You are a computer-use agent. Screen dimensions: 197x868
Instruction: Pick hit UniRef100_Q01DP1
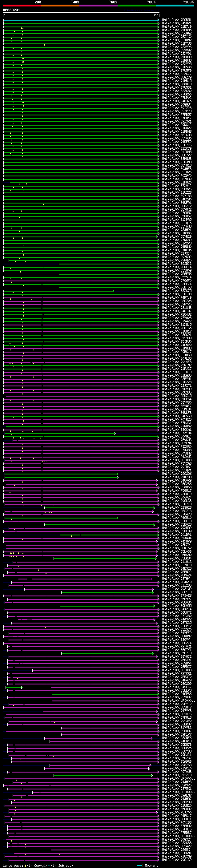pos(176,535)
